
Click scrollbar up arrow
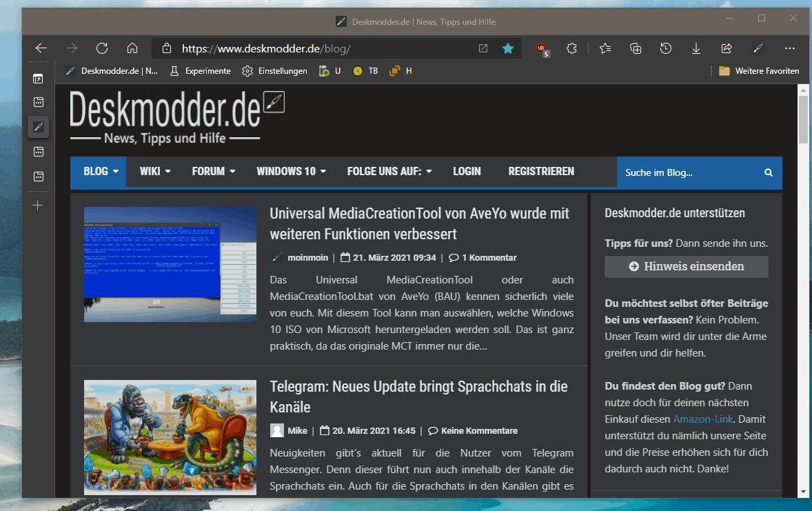pos(803,90)
